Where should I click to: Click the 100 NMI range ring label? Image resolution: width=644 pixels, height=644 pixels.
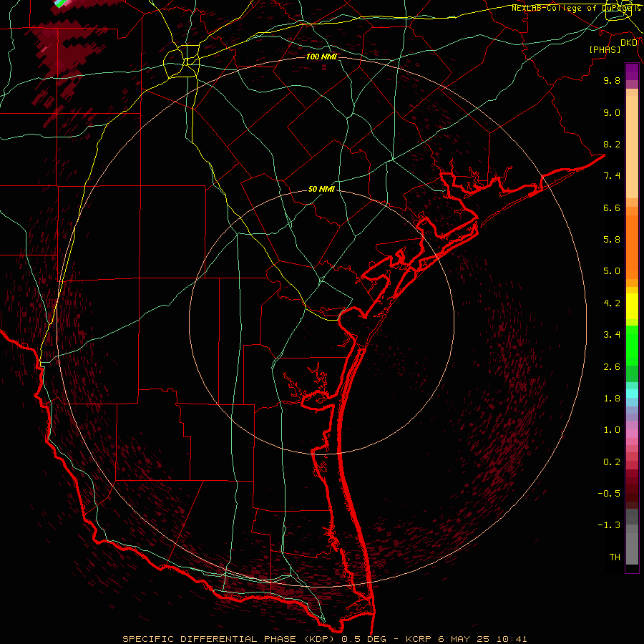click(321, 57)
